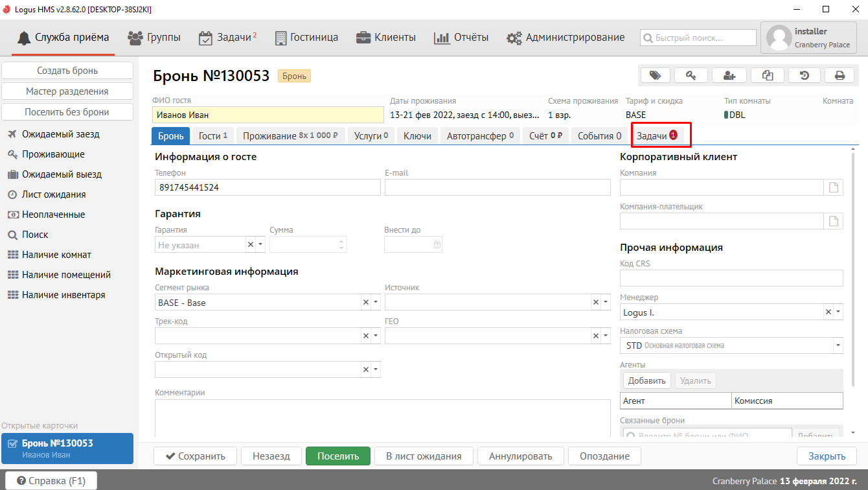Select Ожидаемый заезд in the sidebar
Image resolution: width=868 pixels, height=490 pixels.
tap(60, 134)
